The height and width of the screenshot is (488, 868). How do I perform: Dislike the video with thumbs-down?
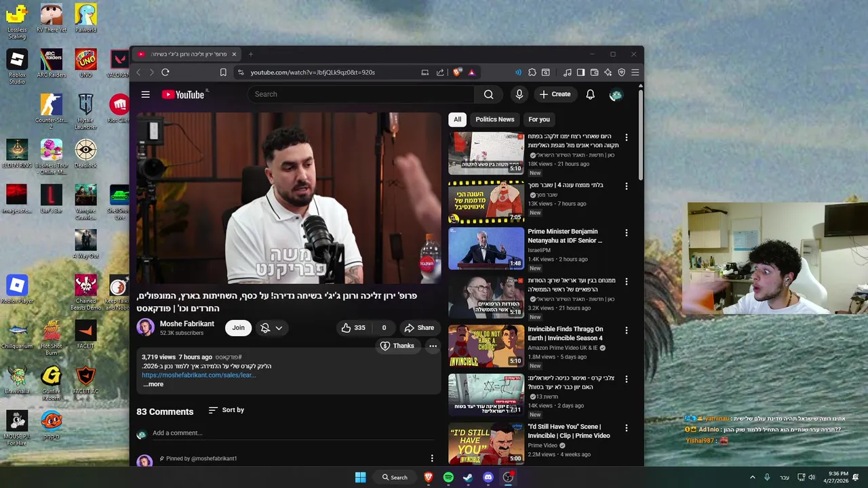(383, 327)
